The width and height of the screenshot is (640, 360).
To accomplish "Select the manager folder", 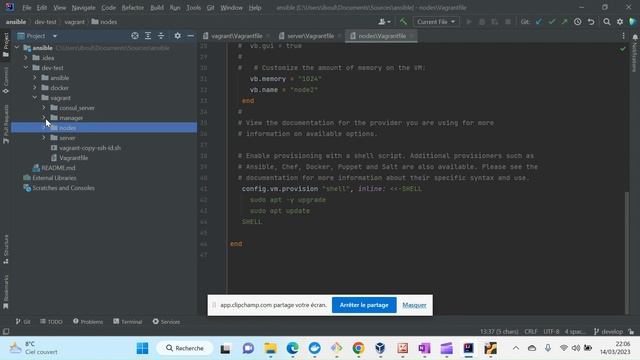I will tap(71, 118).
